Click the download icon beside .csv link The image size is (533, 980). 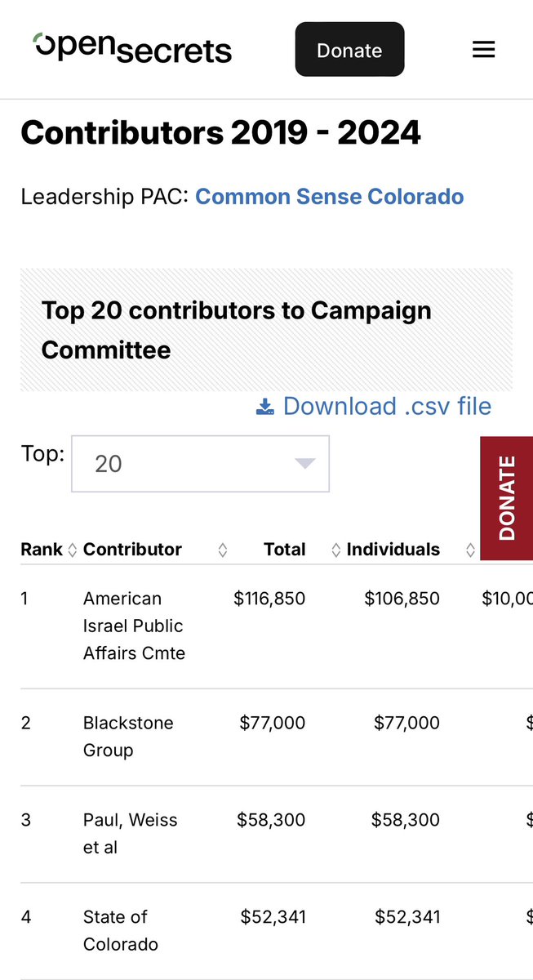[264, 407]
